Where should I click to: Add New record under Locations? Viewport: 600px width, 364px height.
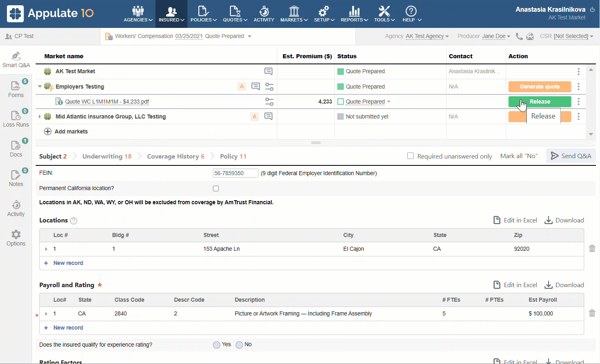click(64, 263)
